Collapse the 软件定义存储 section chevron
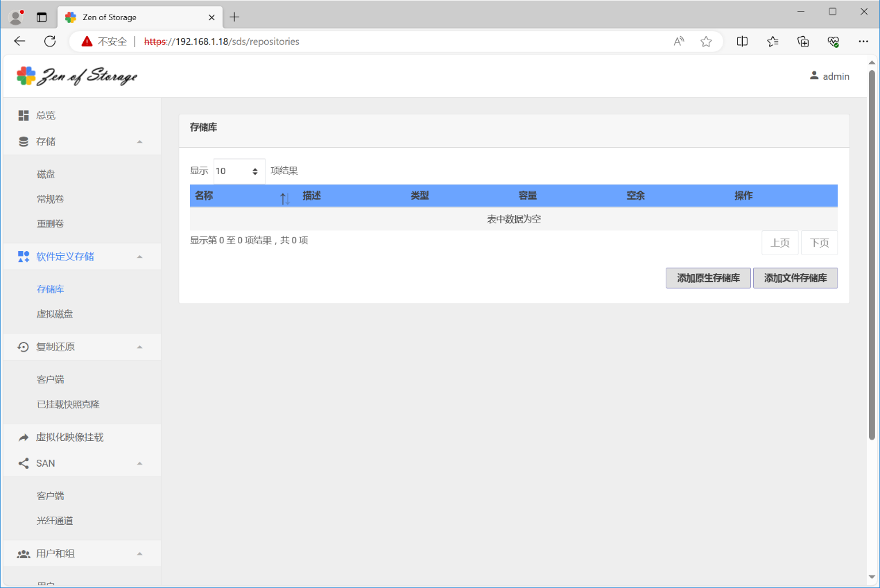880x588 pixels. (x=139, y=257)
